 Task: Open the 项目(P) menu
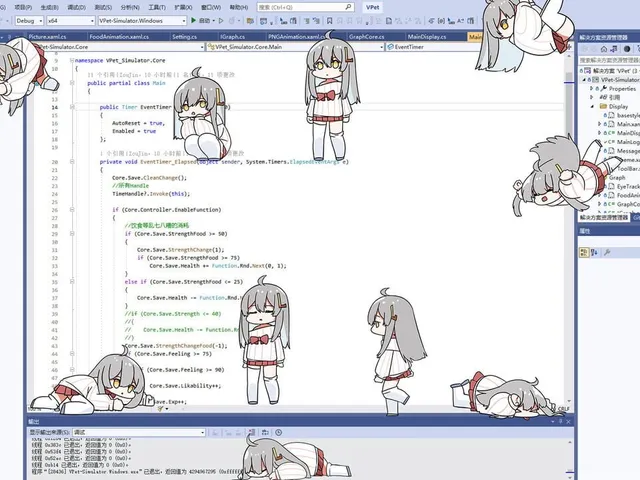pos(23,7)
